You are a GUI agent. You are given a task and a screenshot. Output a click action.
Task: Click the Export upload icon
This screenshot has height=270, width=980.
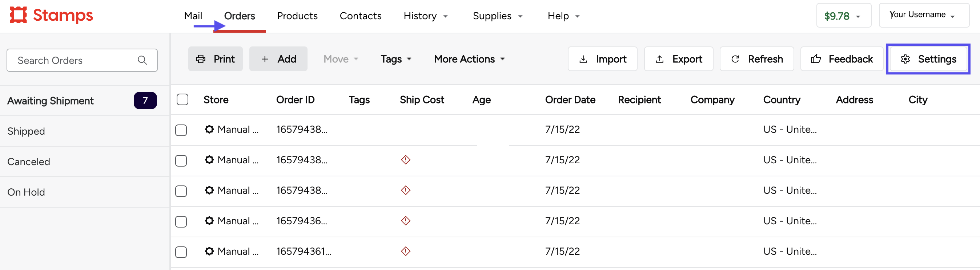point(660,59)
